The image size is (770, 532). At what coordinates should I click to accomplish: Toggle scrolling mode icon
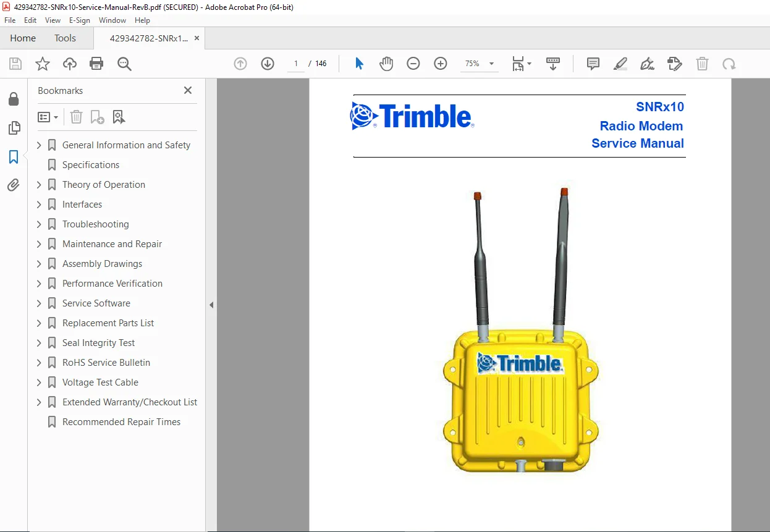coord(553,64)
